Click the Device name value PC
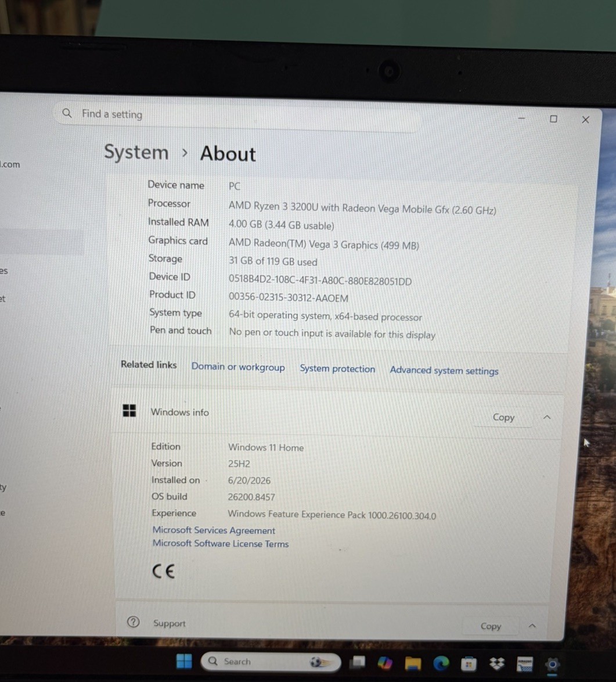The height and width of the screenshot is (682, 616). pyautogui.click(x=235, y=186)
